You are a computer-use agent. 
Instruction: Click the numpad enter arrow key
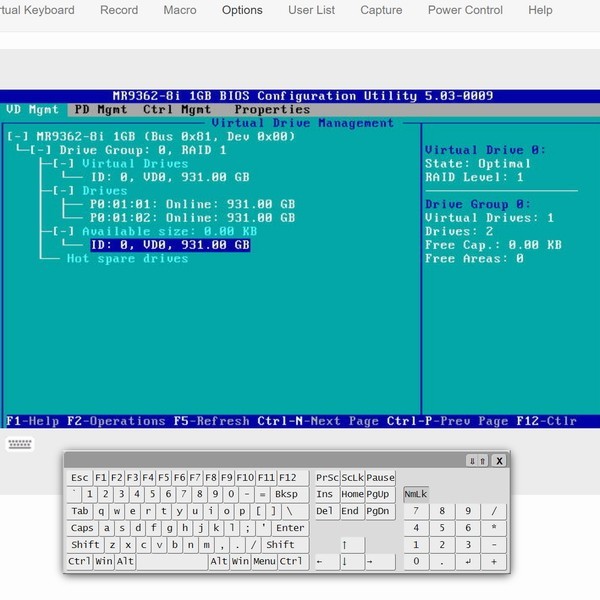coord(468,561)
